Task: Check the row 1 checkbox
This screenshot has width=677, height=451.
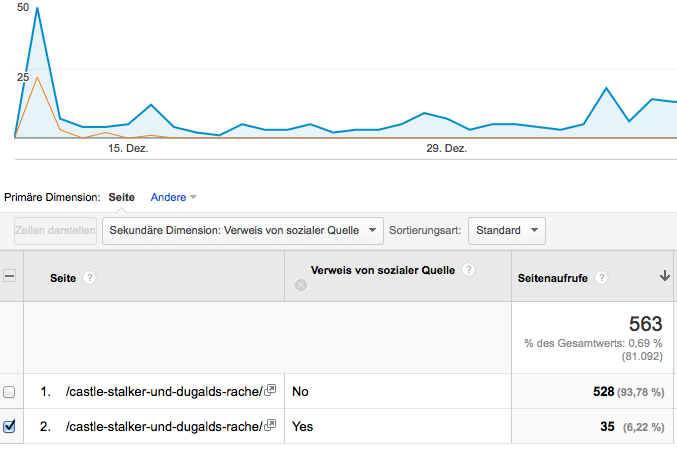Action: coord(9,392)
